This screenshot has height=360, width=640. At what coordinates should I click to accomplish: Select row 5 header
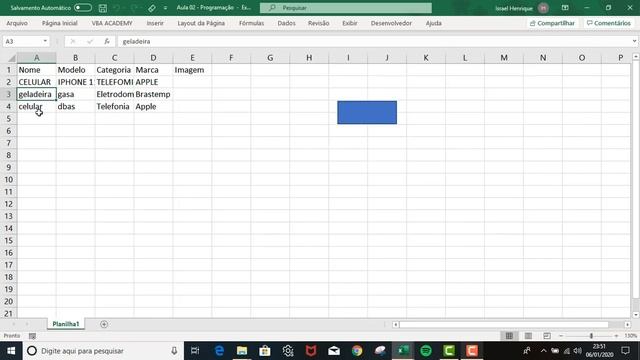pyautogui.click(x=8, y=118)
